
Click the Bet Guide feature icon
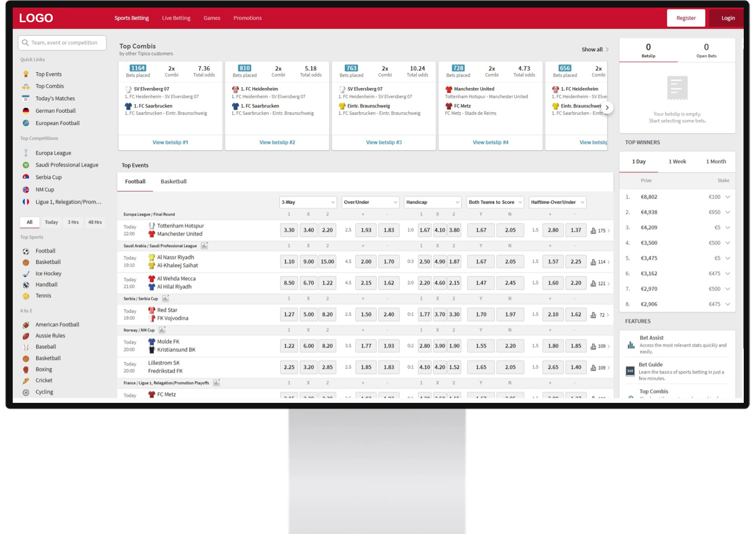pos(630,371)
